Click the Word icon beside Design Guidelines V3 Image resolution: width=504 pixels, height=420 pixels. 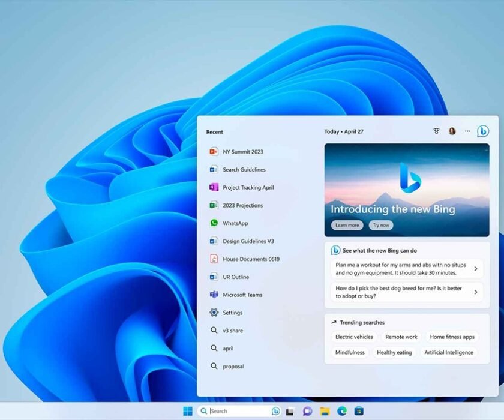point(214,241)
